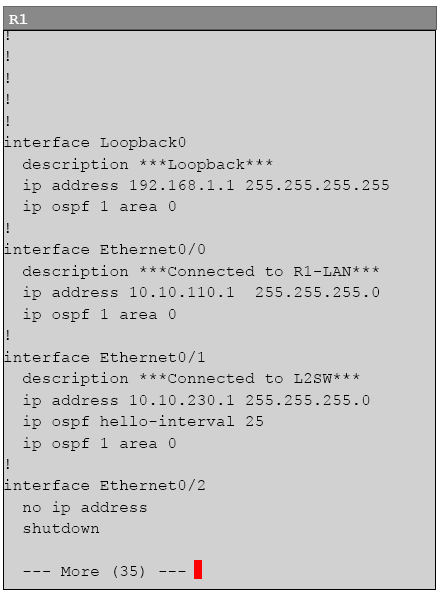
Task: Click the interface Ethernet0/1 line
Action: [x=105, y=357]
